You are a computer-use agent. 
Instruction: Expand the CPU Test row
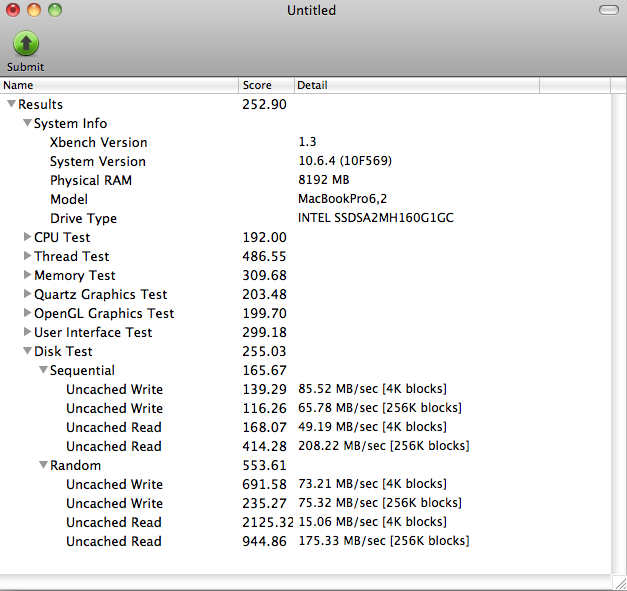[x=27, y=237]
